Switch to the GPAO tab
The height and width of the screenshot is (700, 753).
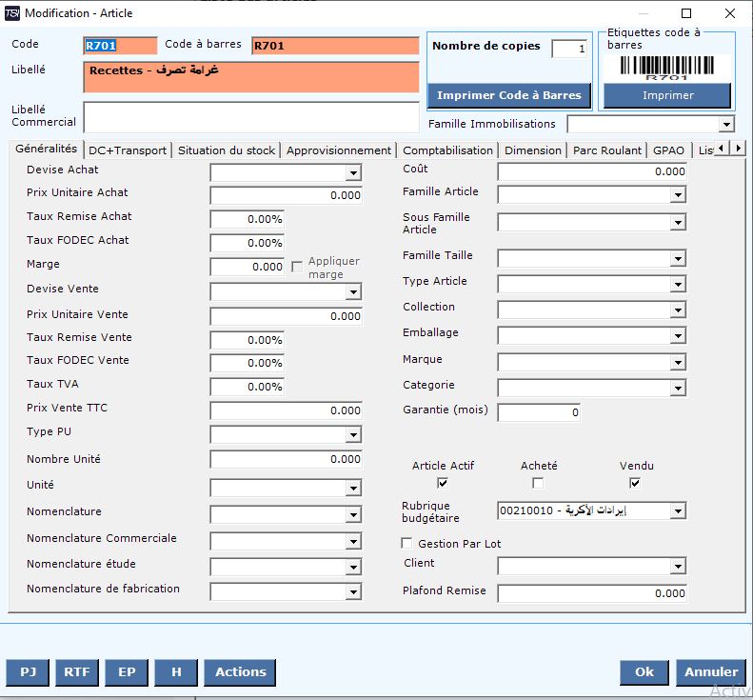tap(668, 150)
